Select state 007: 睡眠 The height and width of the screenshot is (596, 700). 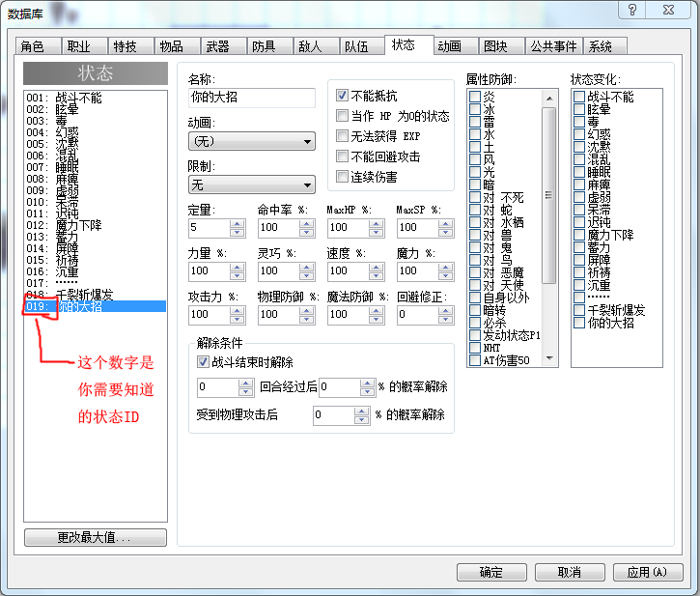click(96, 167)
